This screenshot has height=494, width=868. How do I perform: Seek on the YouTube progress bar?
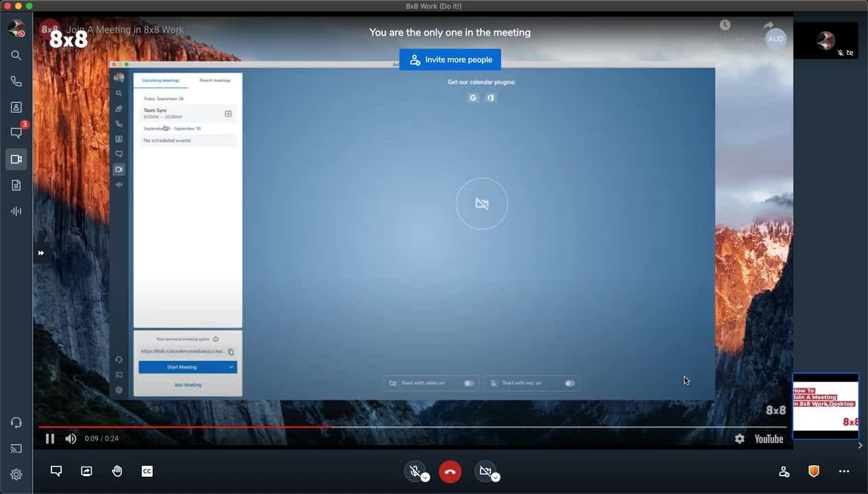click(x=412, y=427)
